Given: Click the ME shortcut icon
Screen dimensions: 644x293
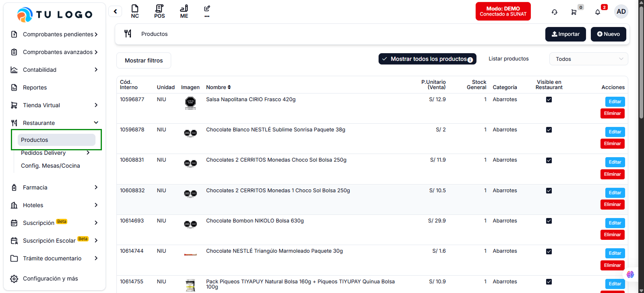Looking at the screenshot, I should [184, 11].
